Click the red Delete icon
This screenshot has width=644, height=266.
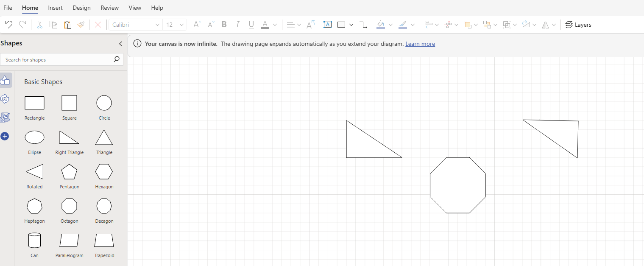point(98,24)
